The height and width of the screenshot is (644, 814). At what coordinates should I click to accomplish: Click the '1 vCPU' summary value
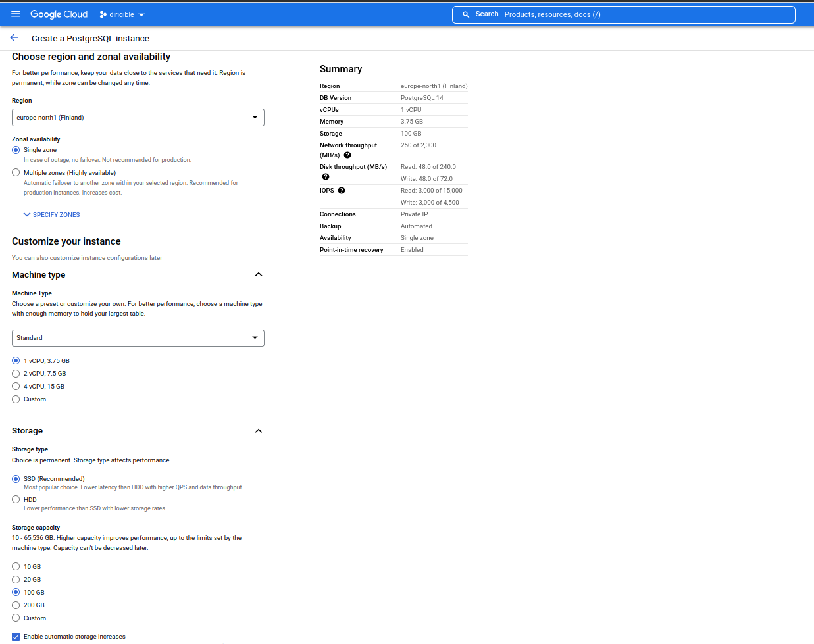click(411, 110)
